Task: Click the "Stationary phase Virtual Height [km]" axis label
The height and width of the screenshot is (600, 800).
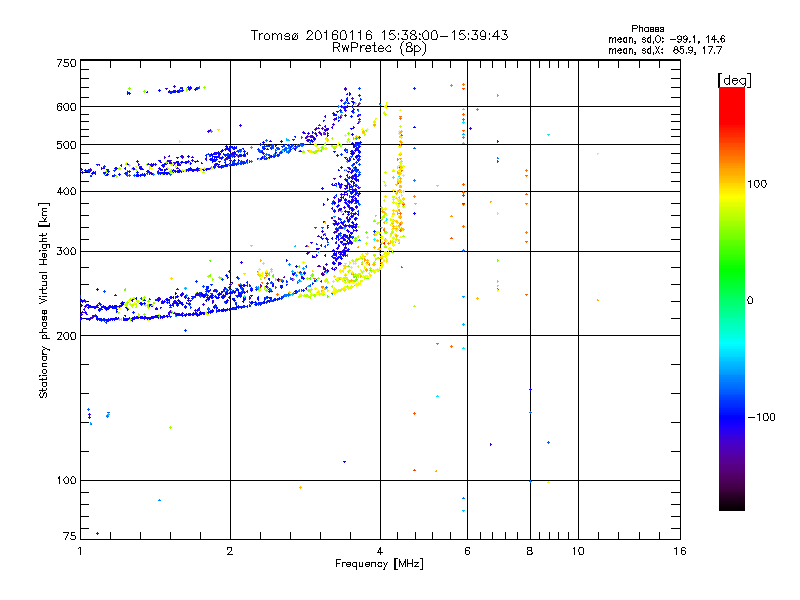Action: (44, 300)
